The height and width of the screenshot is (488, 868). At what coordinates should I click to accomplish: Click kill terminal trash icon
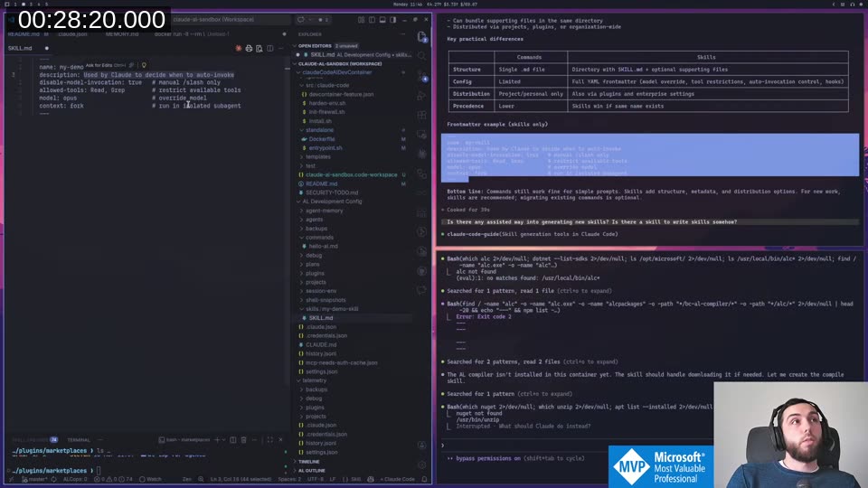243,440
